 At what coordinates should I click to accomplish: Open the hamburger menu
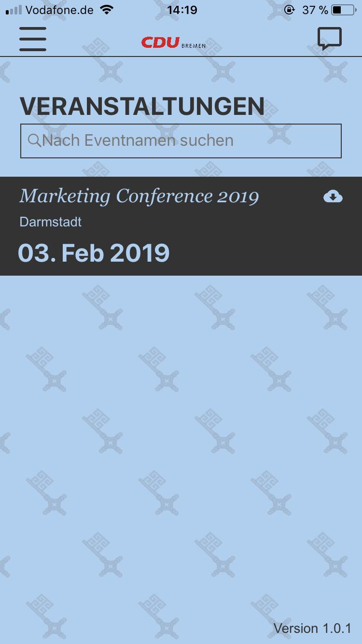33,39
